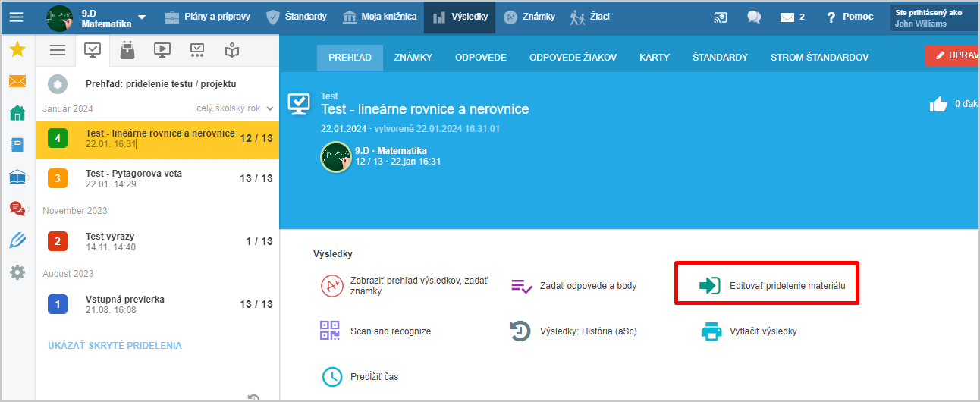Image resolution: width=980 pixels, height=402 pixels.
Task: Open the main hamburger menu in top bar
Action: [17, 17]
